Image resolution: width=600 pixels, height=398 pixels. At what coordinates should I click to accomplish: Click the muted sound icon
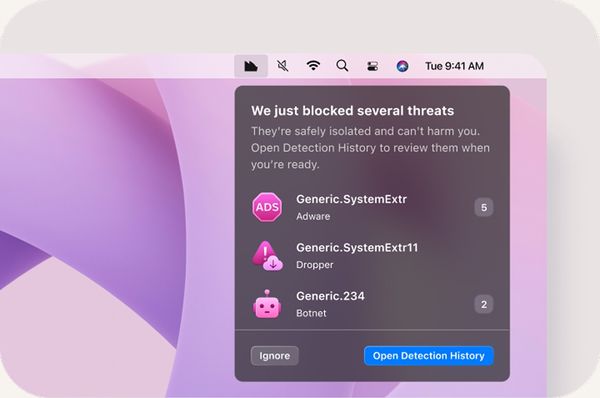point(282,66)
